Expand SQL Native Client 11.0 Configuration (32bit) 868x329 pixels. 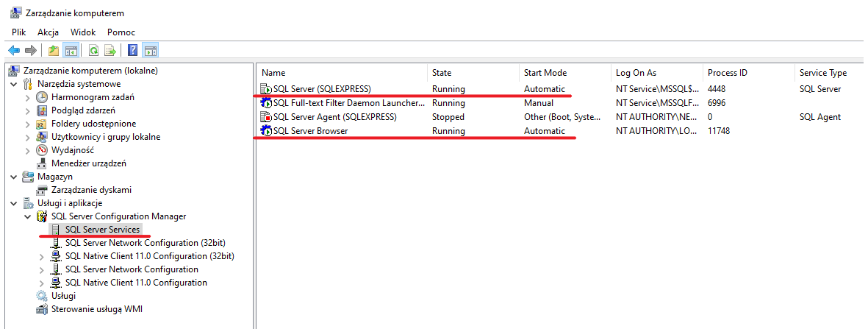point(41,256)
